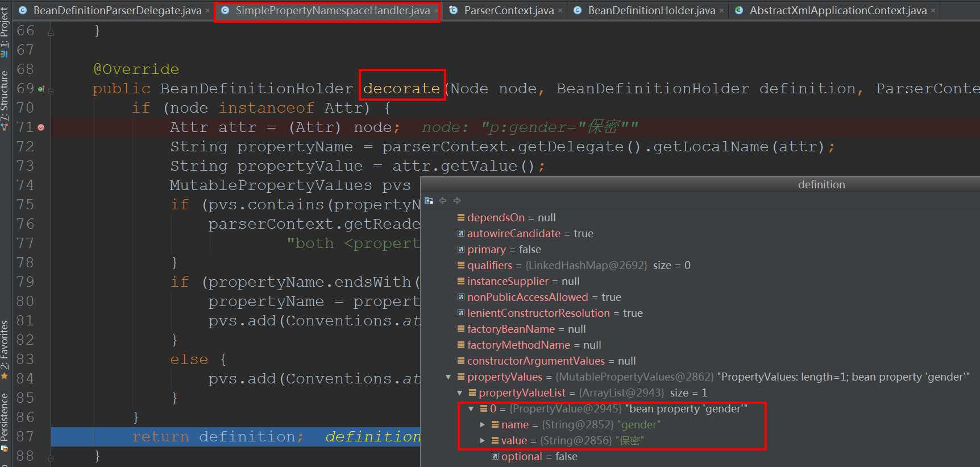Viewport: 980px width, 467px height.
Task: Click the class icon on SimplePropertyNamespaceHandler.java tab
Action: coord(225,10)
